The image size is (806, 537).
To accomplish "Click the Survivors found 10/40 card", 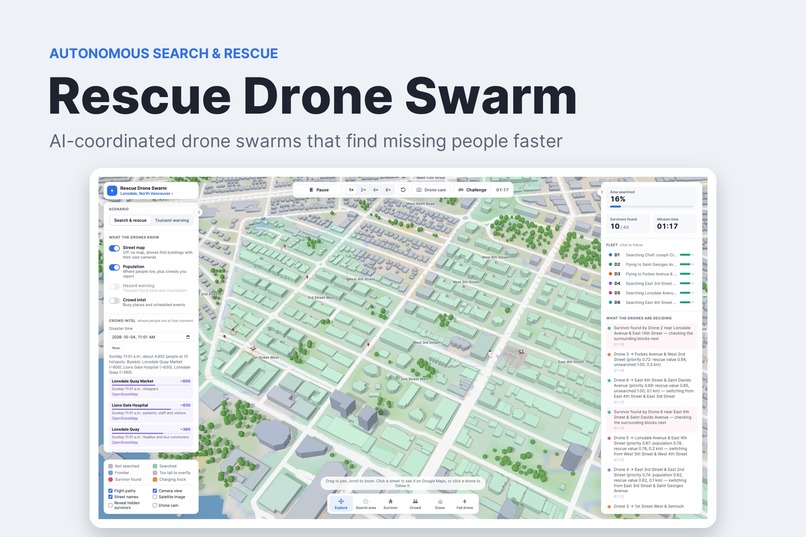I will (x=628, y=224).
